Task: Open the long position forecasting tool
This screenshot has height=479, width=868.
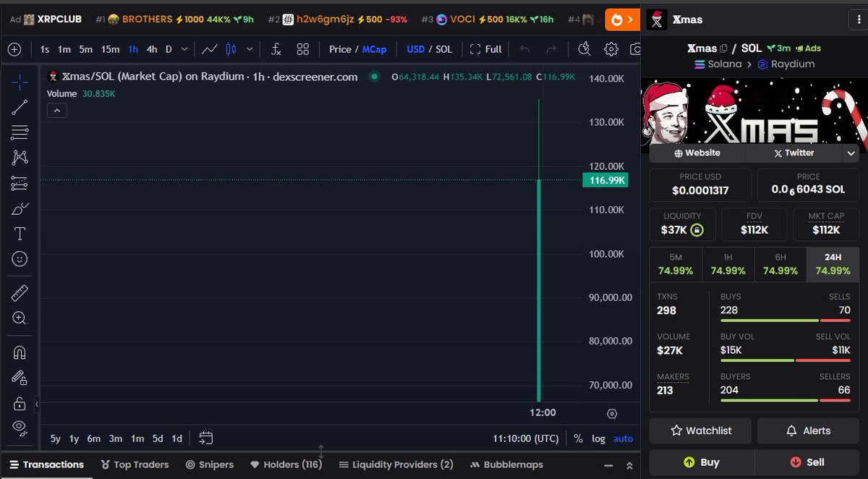Action: coord(20,184)
